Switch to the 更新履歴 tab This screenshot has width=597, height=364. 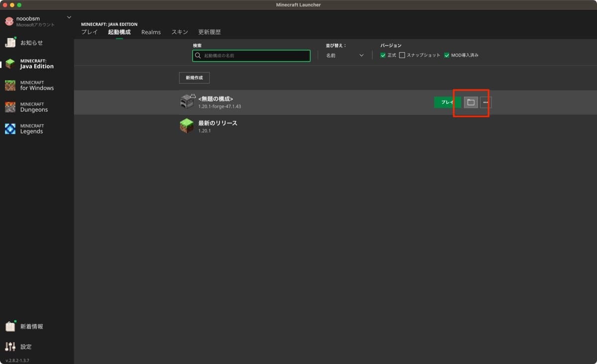point(209,32)
